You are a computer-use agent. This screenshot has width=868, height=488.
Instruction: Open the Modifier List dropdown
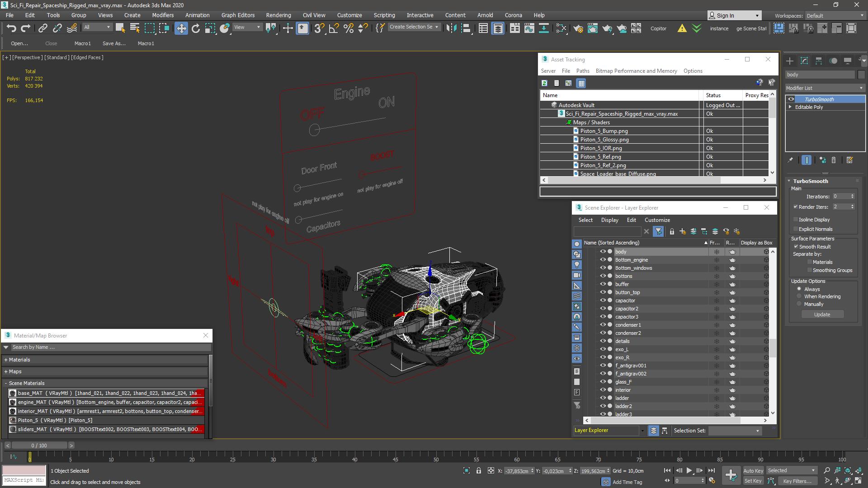[825, 88]
